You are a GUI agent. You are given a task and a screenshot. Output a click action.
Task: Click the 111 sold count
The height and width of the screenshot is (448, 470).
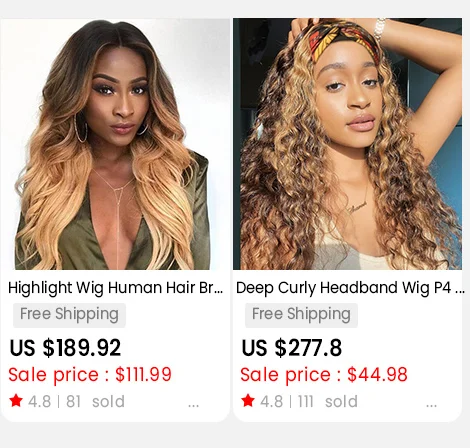(x=328, y=401)
